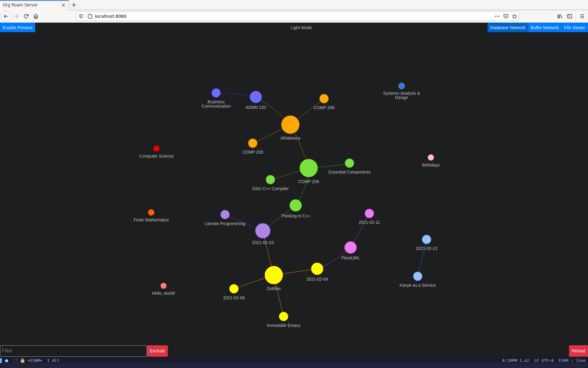The image size is (588, 368).
Task: Select the PlantUML pink node
Action: click(x=351, y=247)
